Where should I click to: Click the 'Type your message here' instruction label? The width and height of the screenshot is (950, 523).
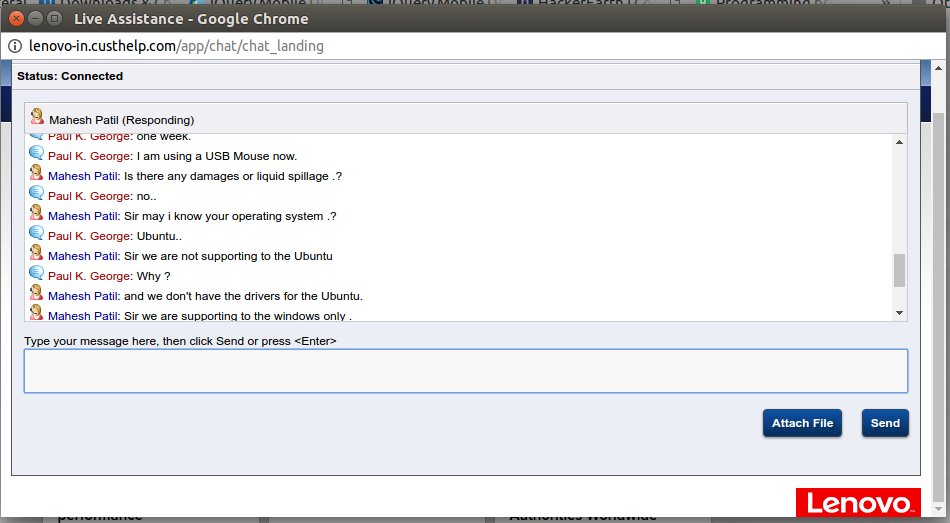(180, 341)
